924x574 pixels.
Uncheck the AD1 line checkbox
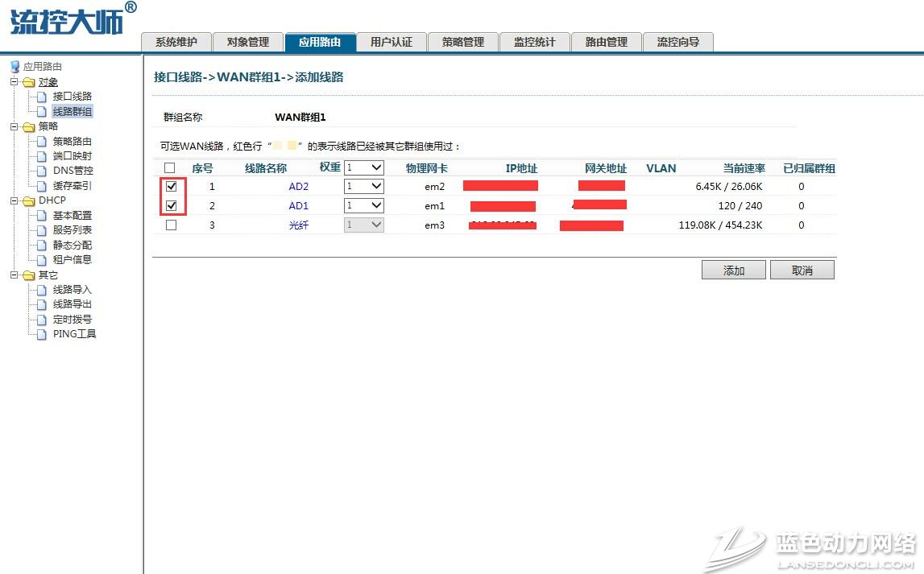(171, 206)
